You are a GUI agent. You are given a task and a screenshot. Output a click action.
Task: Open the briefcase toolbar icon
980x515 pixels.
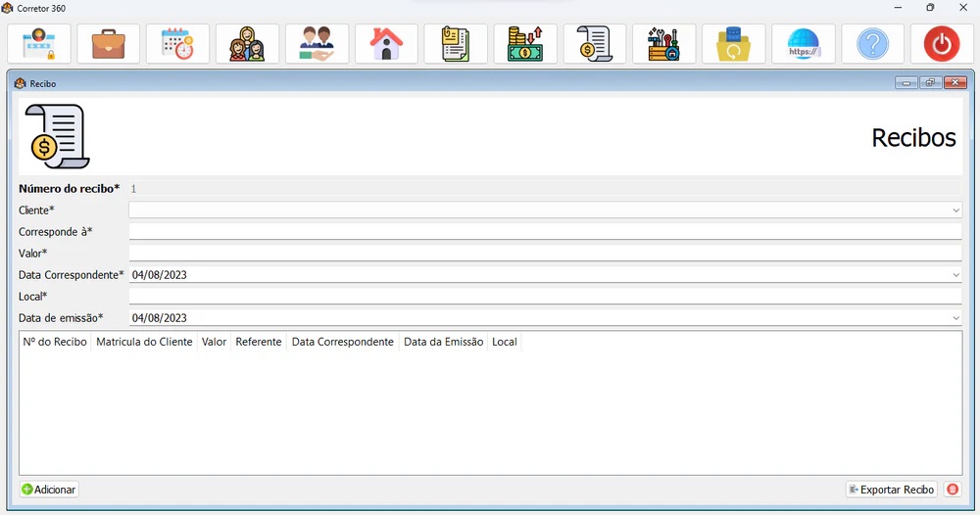click(x=108, y=44)
